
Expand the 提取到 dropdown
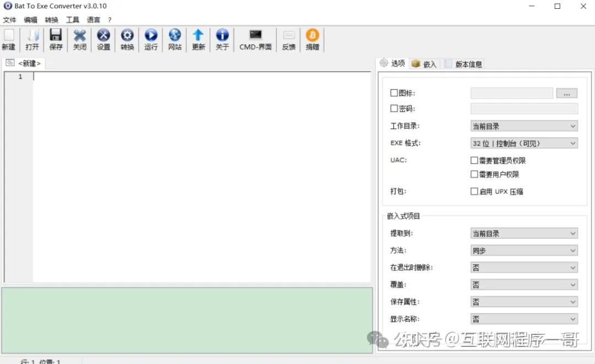(524, 233)
